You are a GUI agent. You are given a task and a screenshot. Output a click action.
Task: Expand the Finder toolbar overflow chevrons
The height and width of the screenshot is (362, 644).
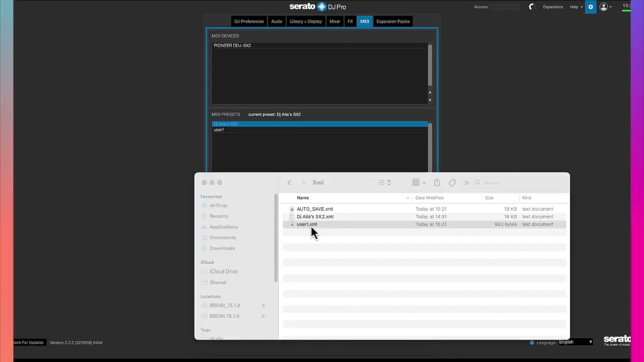click(x=466, y=183)
